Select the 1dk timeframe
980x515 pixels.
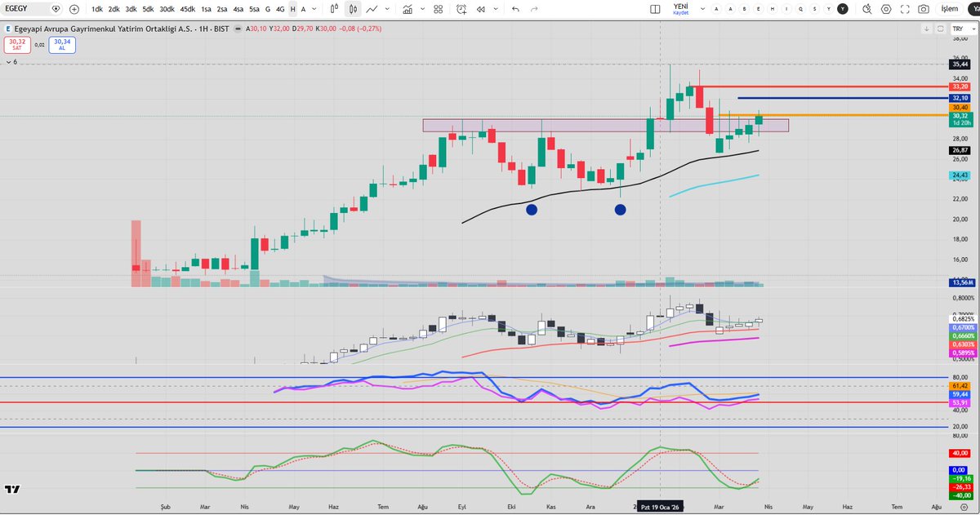[x=97, y=9]
